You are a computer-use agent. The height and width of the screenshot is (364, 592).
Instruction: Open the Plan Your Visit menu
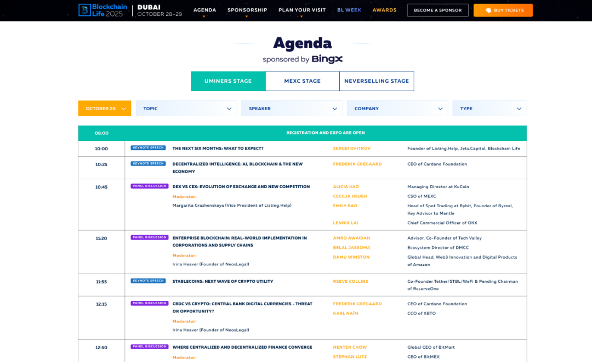pos(302,10)
